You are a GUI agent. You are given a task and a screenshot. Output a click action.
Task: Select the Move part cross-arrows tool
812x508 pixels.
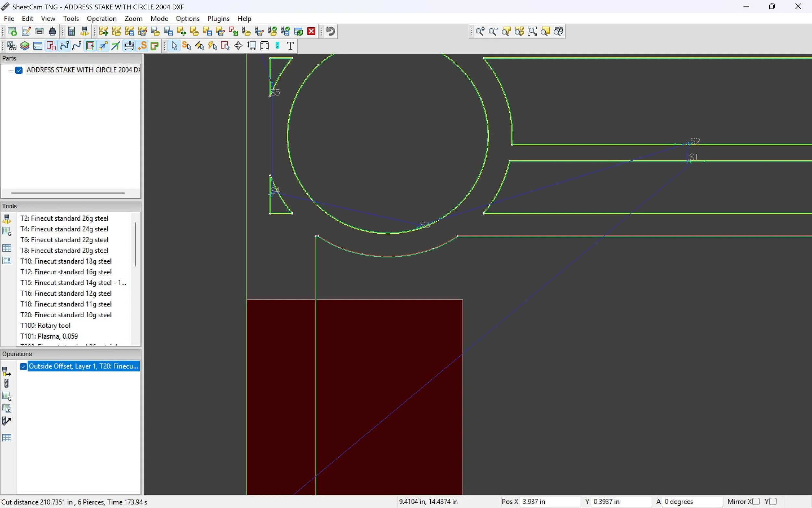click(x=238, y=46)
